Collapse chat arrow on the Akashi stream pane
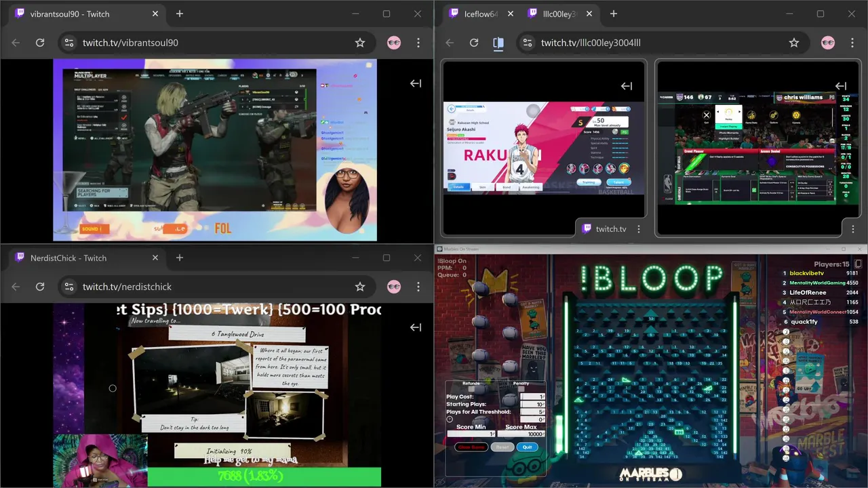Screen dimensions: 868x488 click(x=627, y=86)
